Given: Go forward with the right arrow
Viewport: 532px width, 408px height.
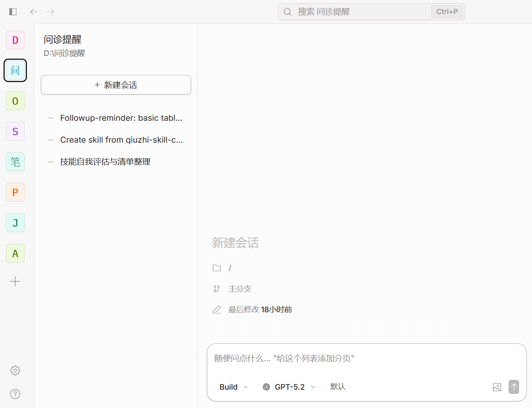Looking at the screenshot, I should coord(50,12).
